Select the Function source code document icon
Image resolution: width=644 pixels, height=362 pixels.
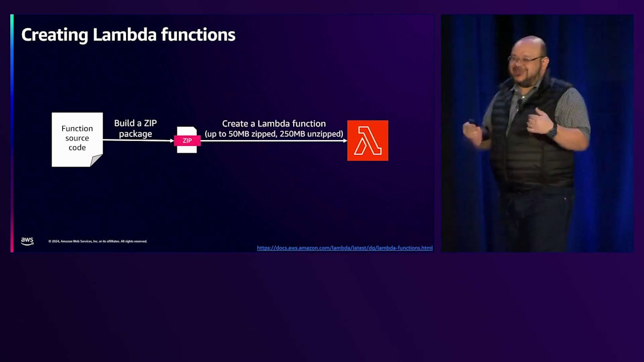(77, 139)
